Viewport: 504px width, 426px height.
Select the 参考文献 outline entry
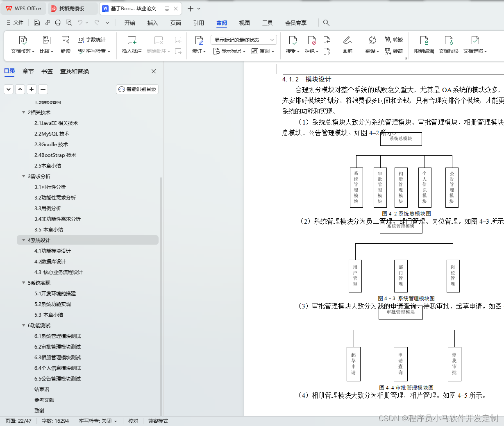(x=45, y=400)
